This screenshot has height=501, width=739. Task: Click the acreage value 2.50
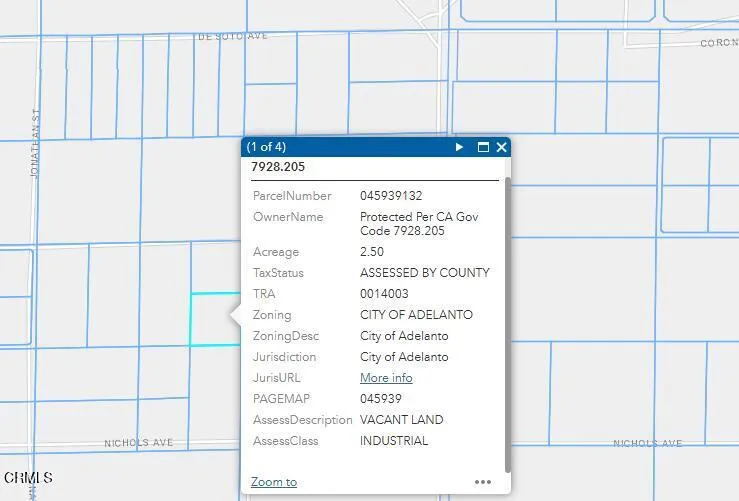coord(371,252)
